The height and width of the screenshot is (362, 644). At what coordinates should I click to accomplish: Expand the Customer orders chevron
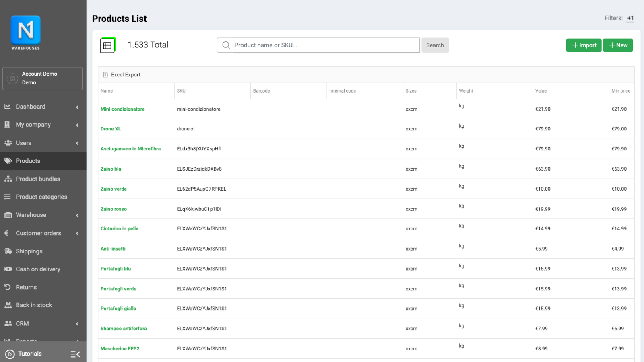(x=77, y=233)
